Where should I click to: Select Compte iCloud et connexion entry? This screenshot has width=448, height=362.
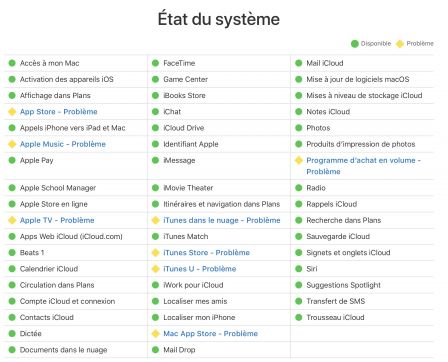[x=67, y=301]
